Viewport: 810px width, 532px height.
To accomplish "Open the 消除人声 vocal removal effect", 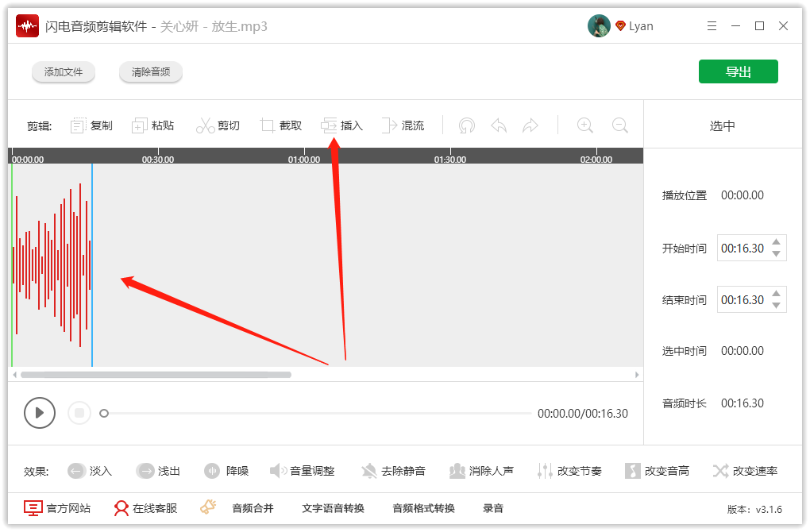I will (x=482, y=470).
